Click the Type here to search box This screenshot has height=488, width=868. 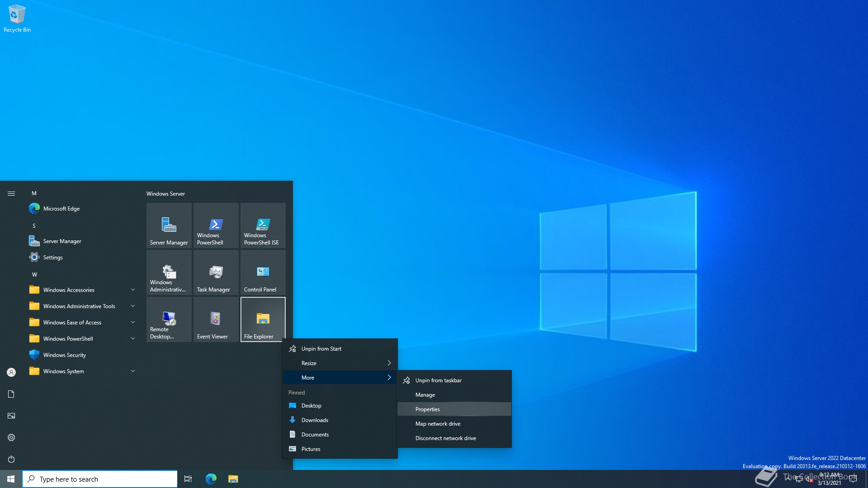(100, 479)
